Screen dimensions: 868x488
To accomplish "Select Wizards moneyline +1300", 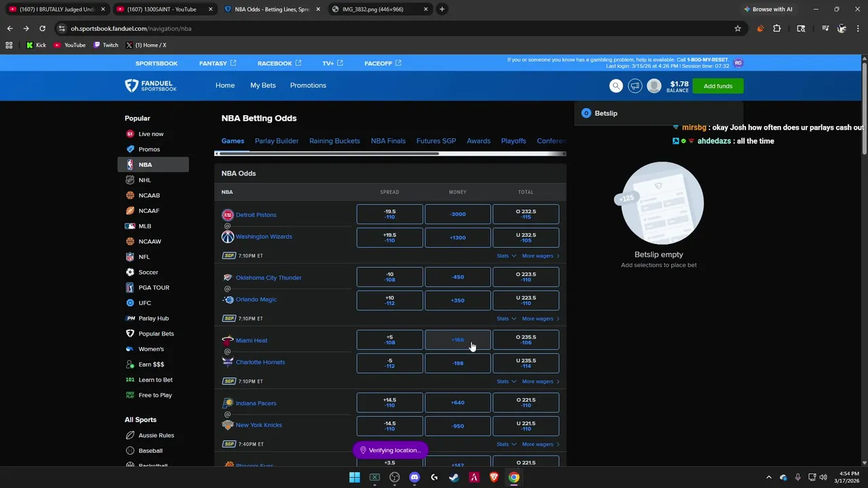I will coord(458,238).
